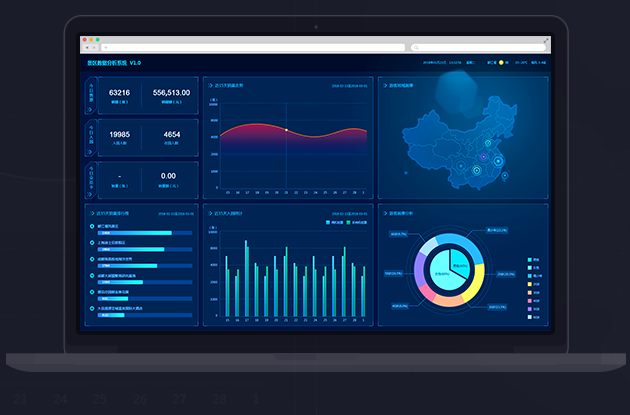Click the date range in the ranking panel header

click(x=176, y=214)
